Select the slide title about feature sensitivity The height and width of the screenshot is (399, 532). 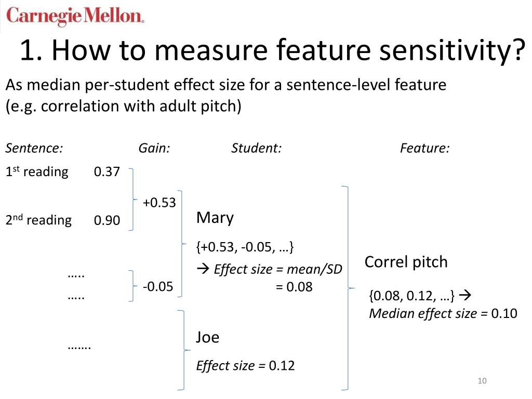pyautogui.click(x=273, y=50)
